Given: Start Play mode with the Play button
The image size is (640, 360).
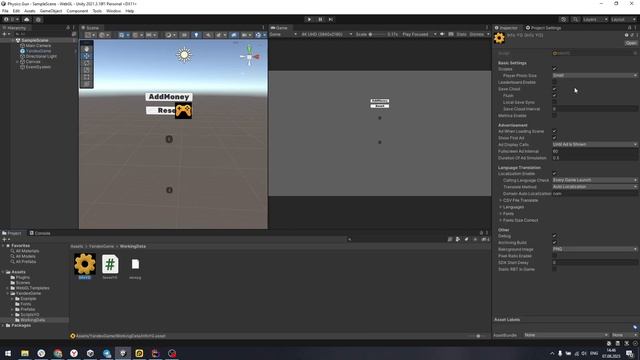Looking at the screenshot, I should pos(309,19).
